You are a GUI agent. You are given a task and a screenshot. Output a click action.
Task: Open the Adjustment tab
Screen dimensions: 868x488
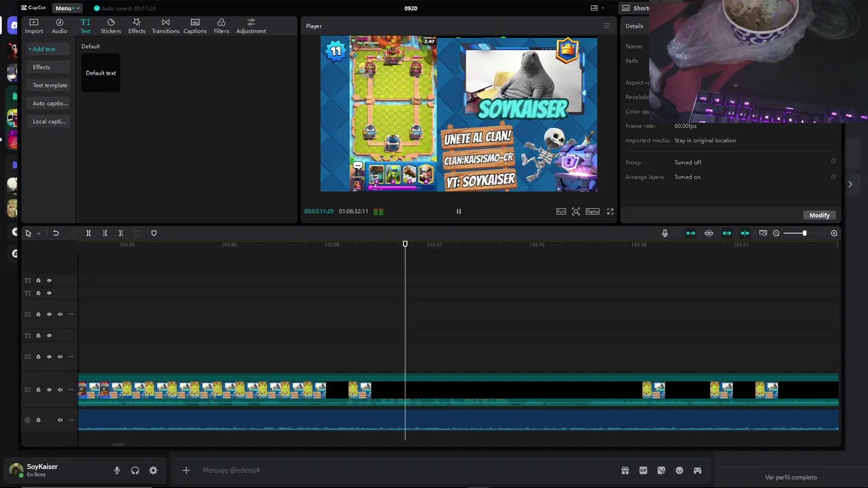251,26
